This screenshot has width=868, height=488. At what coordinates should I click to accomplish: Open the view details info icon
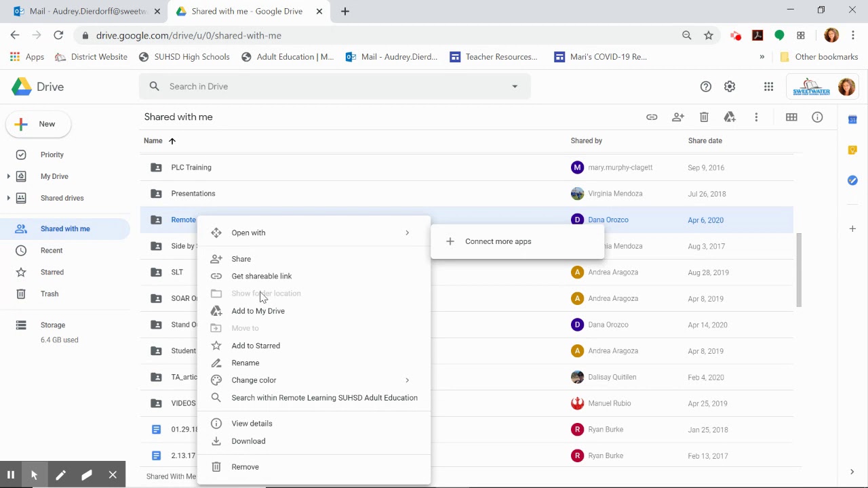[x=817, y=117]
